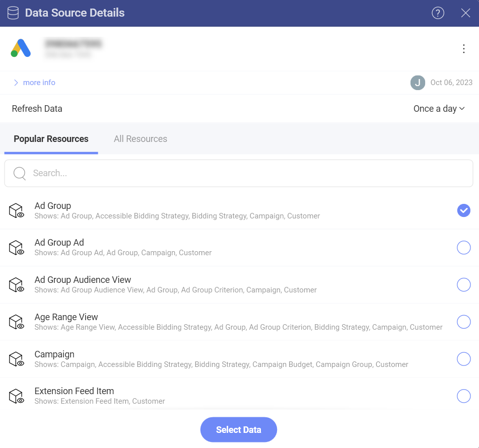Select the Extension Feed Item radio button
The width and height of the screenshot is (479, 448).
[463, 396]
